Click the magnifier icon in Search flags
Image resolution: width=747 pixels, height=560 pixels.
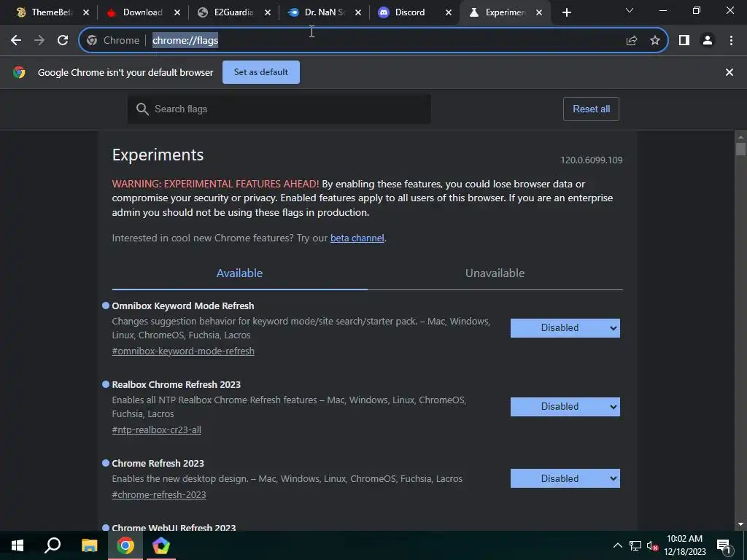[x=142, y=109]
